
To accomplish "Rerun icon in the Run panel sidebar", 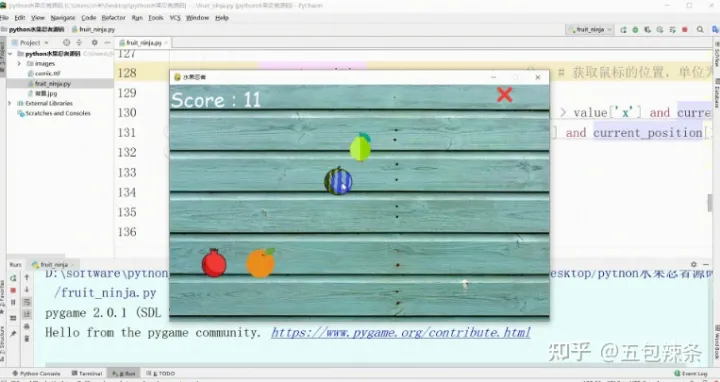I will [x=13, y=278].
